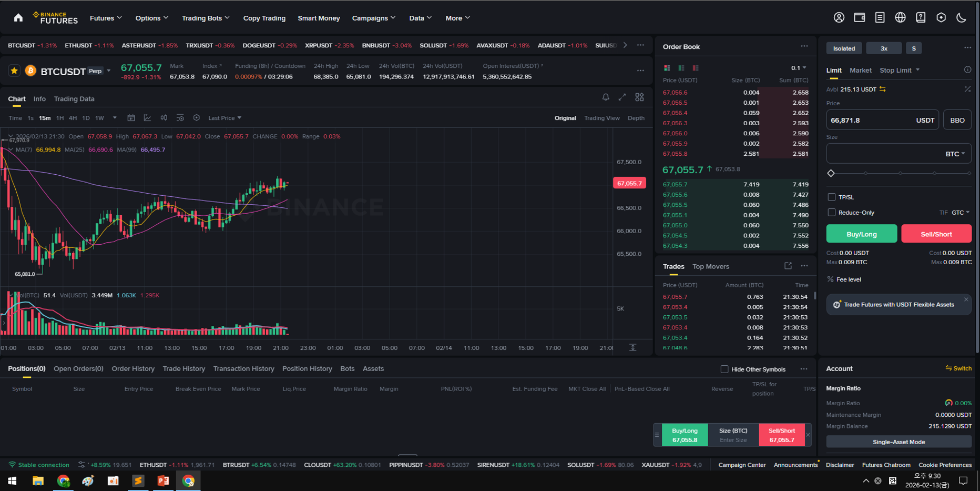Click transfer arrows next to available balance
The image size is (980, 491).
coord(883,89)
